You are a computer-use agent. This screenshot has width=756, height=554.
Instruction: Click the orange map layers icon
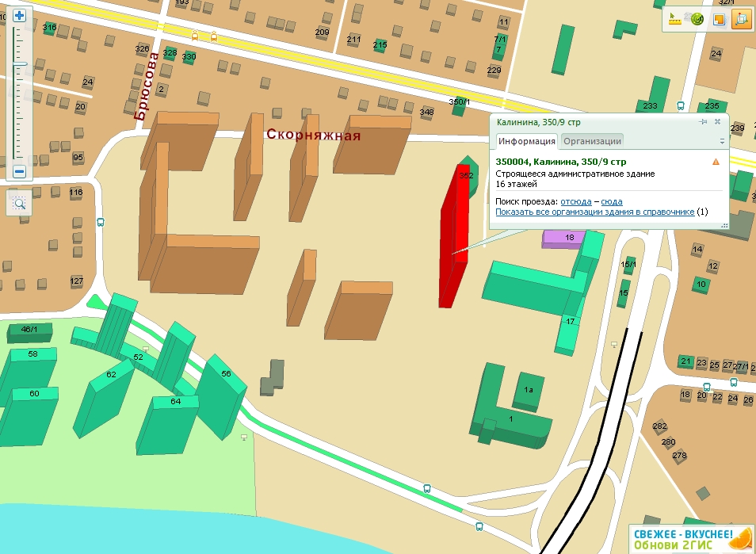click(x=720, y=20)
